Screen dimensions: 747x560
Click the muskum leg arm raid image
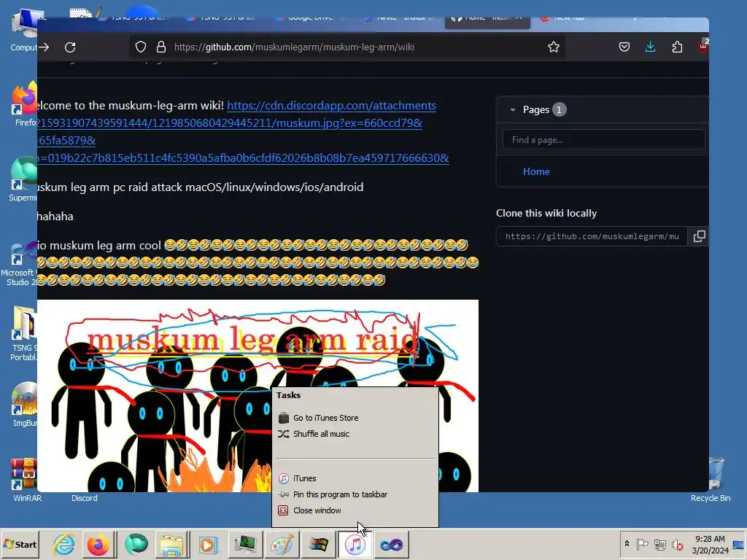[x=258, y=395]
